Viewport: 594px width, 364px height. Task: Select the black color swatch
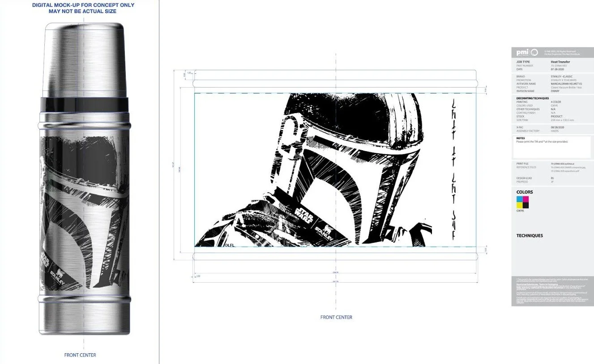[x=526, y=205]
